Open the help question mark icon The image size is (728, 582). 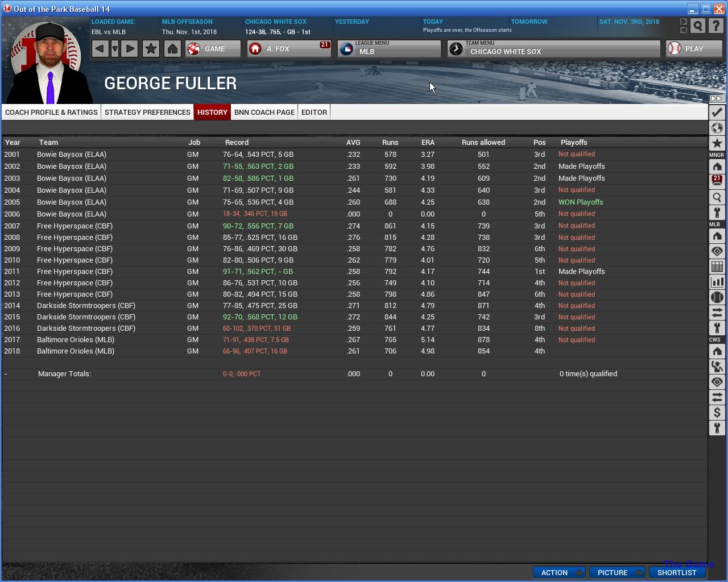(x=715, y=26)
